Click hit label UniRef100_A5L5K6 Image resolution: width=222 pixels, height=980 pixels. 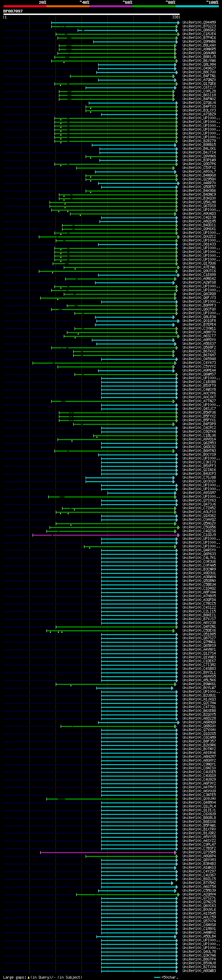coord(199,680)
